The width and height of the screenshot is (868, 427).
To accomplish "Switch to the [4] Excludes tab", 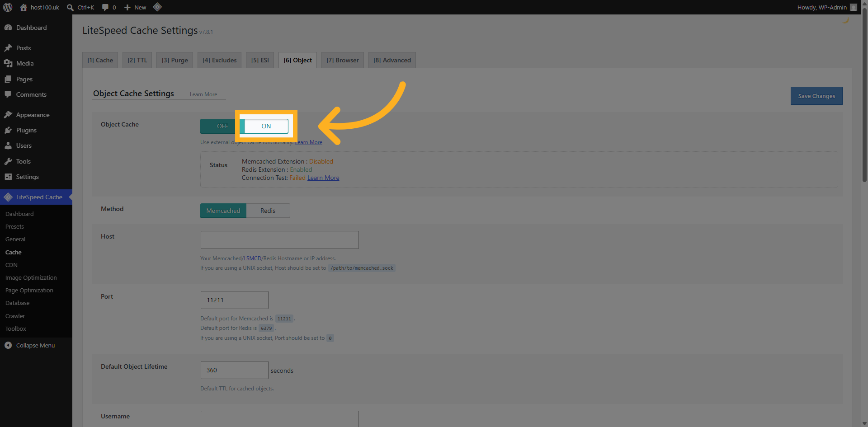I will (220, 60).
